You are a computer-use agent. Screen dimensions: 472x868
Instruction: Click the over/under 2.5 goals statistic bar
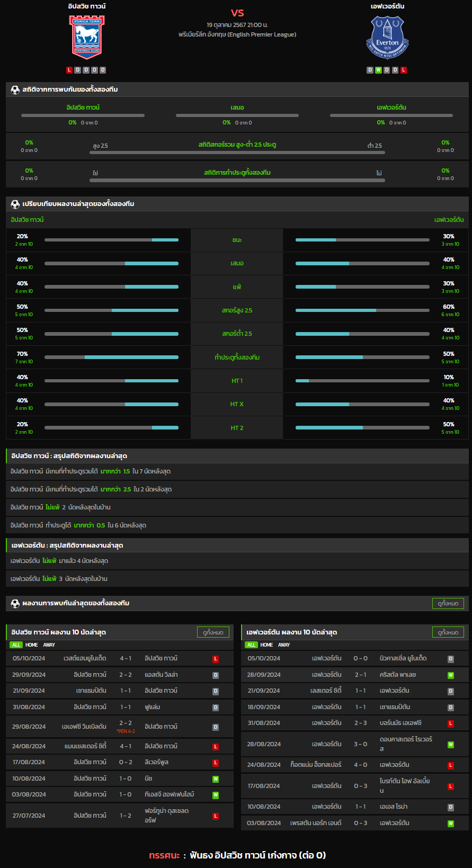[x=237, y=153]
